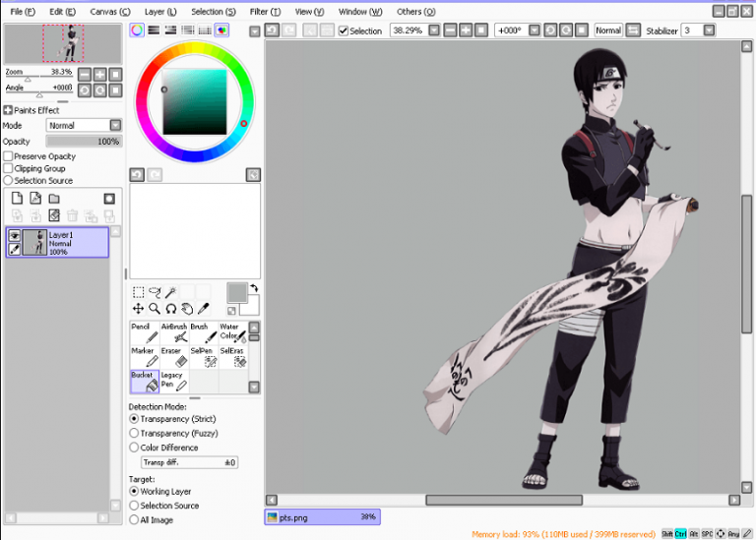The image size is (756, 540).
Task: Hide Layer1 using eye icon
Action: pyautogui.click(x=15, y=235)
